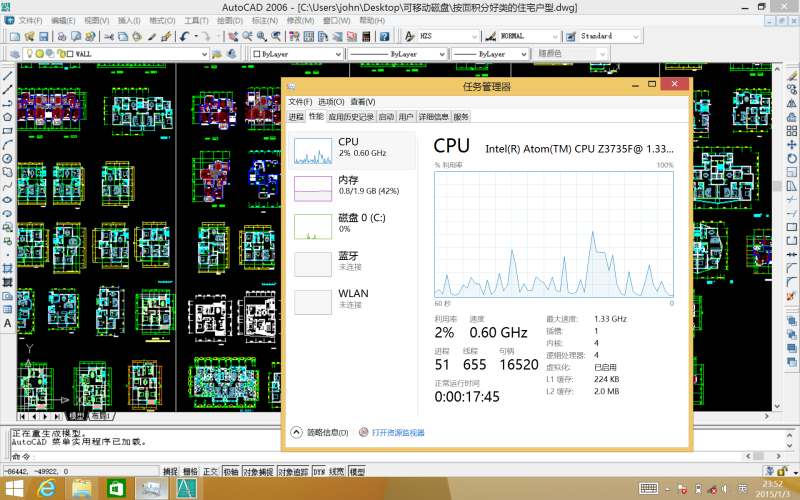Toggle 对象追踪 object tracking in status bar
The height and width of the screenshot is (500, 800).
293,471
